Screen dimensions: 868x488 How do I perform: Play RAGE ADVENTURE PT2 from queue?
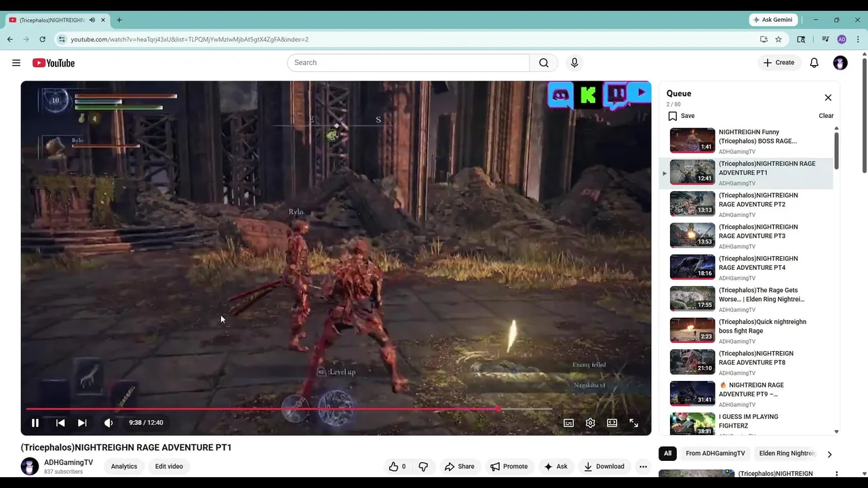[x=746, y=204]
